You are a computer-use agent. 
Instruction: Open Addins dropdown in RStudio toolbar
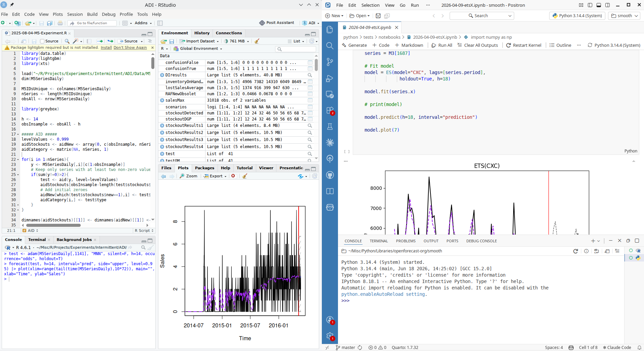tap(143, 23)
